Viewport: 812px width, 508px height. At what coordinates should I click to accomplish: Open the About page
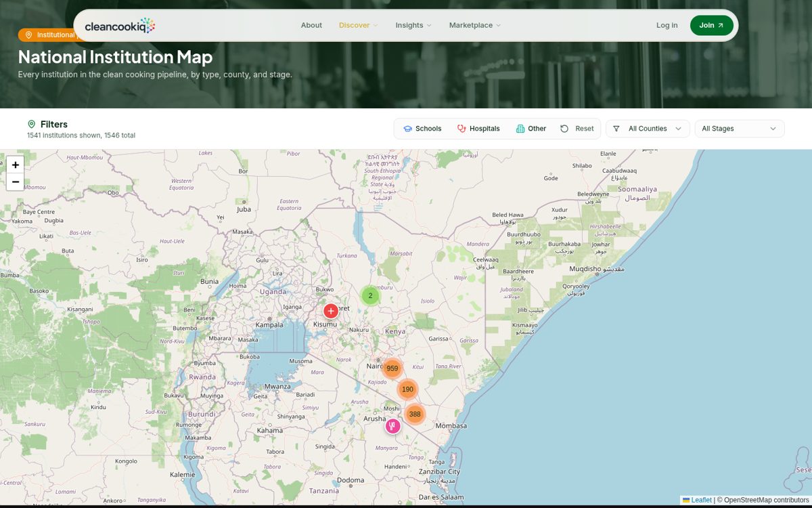[x=311, y=25]
